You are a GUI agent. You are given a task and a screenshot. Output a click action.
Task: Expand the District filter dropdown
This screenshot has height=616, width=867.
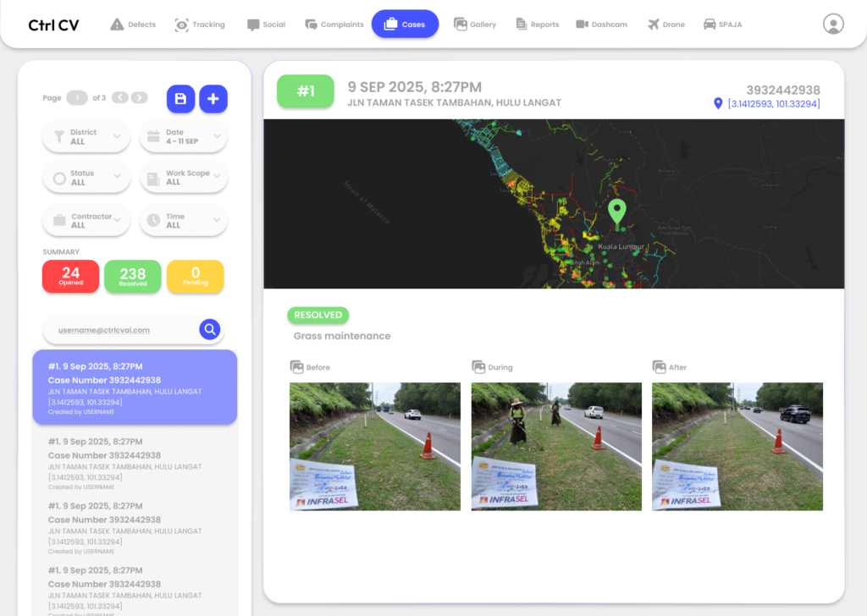point(86,137)
